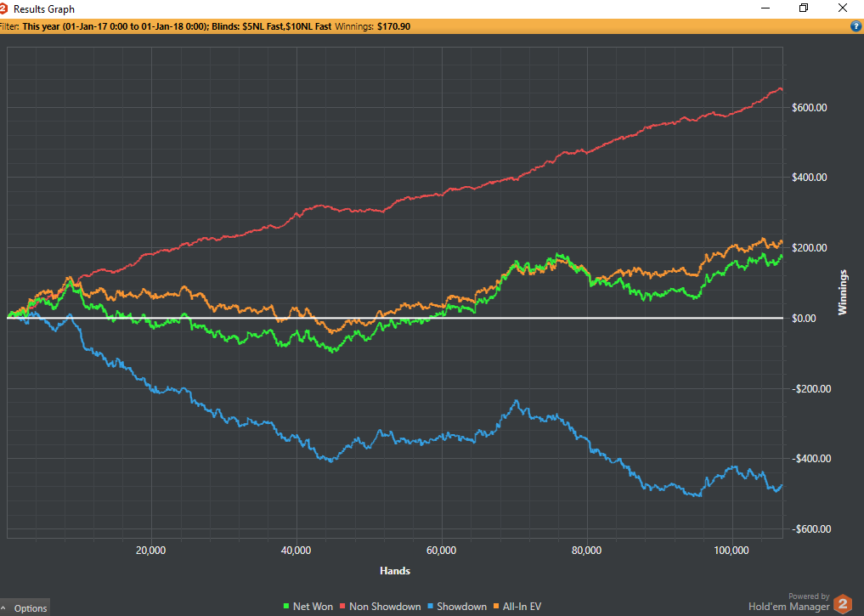Click the -$200.00 axis label
Screen dimensions: 864x616
pyautogui.click(x=811, y=388)
